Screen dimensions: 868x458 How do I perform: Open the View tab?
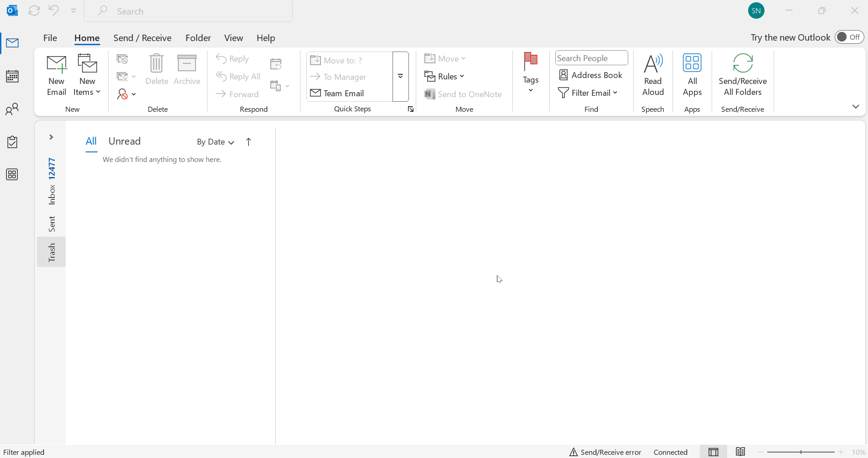[x=233, y=38]
